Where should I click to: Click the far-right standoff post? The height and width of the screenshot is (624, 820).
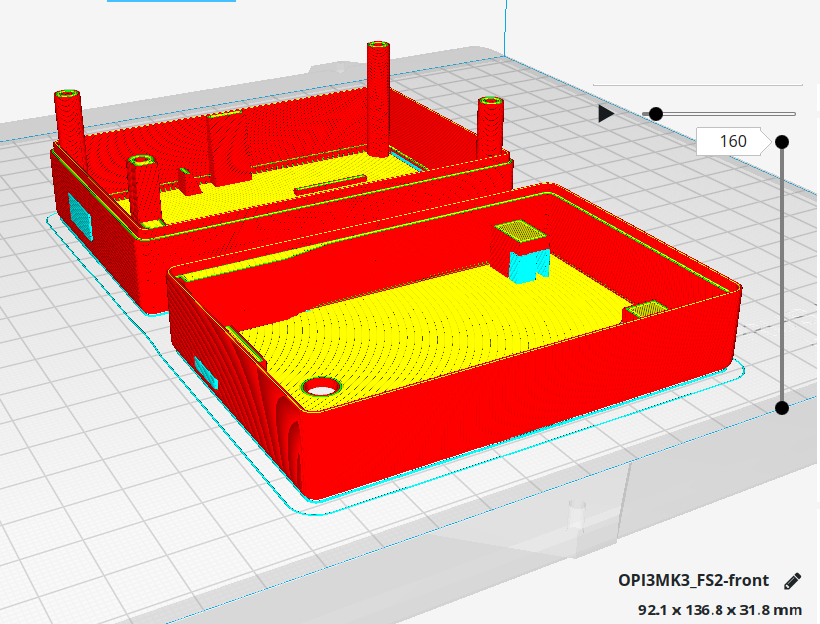(x=489, y=125)
